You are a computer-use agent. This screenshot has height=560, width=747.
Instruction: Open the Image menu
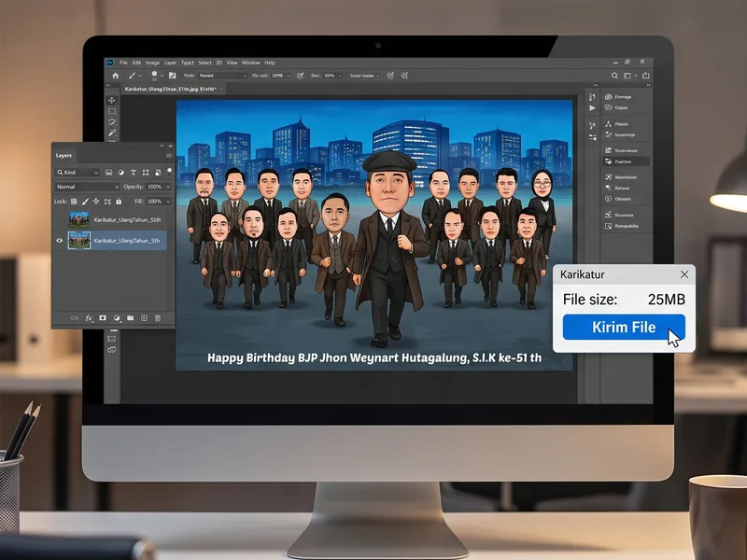[152, 63]
